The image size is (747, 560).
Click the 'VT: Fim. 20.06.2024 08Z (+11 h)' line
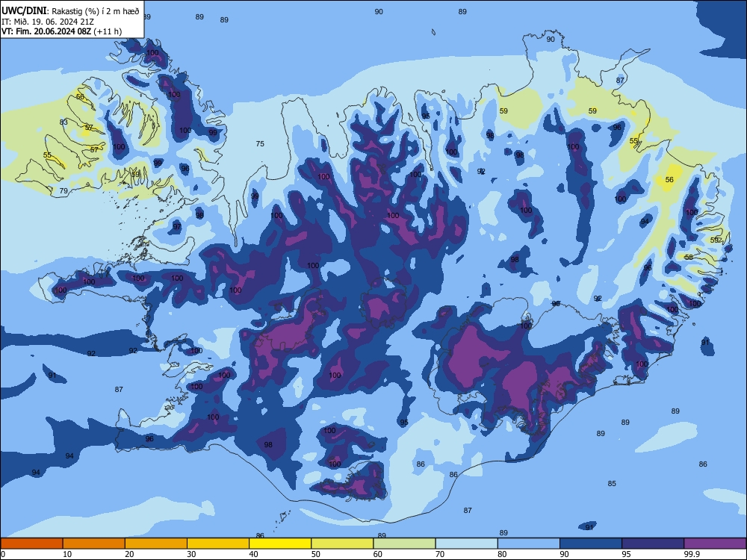click(x=61, y=31)
